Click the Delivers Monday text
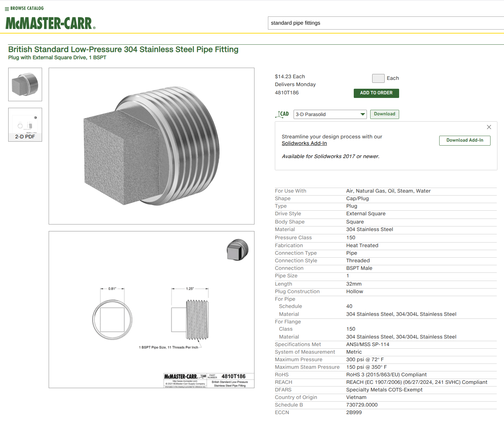This screenshot has width=504, height=421. pos(295,84)
